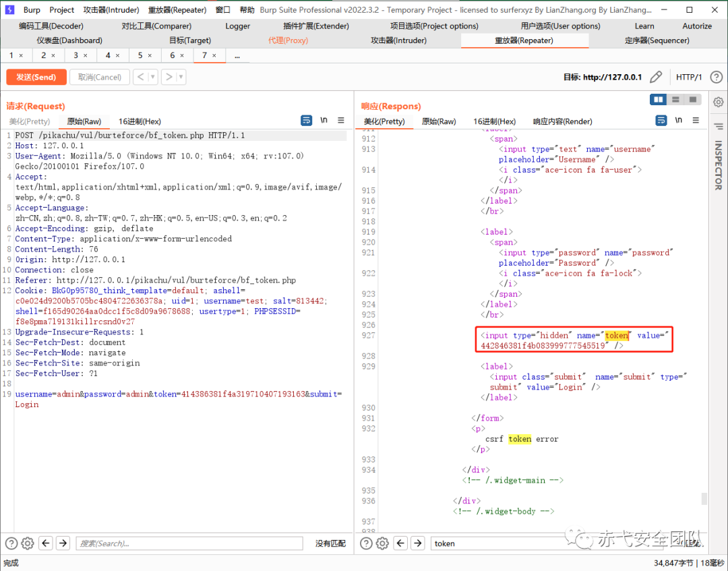Go to previous response token match
The image size is (728, 571).
[400, 543]
